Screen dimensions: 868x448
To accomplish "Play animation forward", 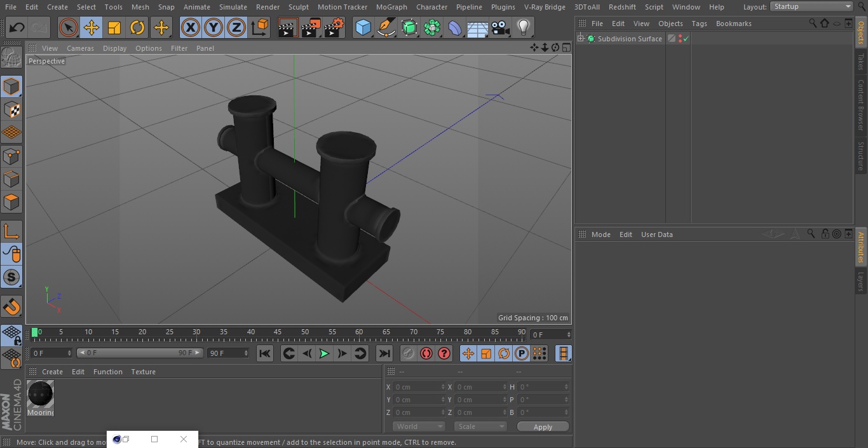I will 324,353.
